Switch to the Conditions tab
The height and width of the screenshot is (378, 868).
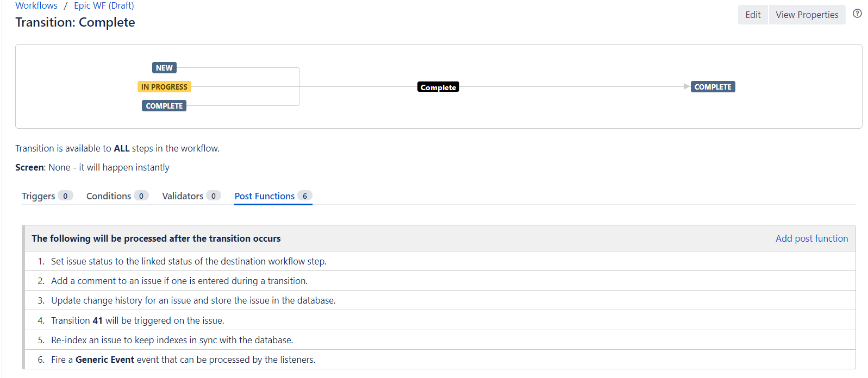pos(117,196)
